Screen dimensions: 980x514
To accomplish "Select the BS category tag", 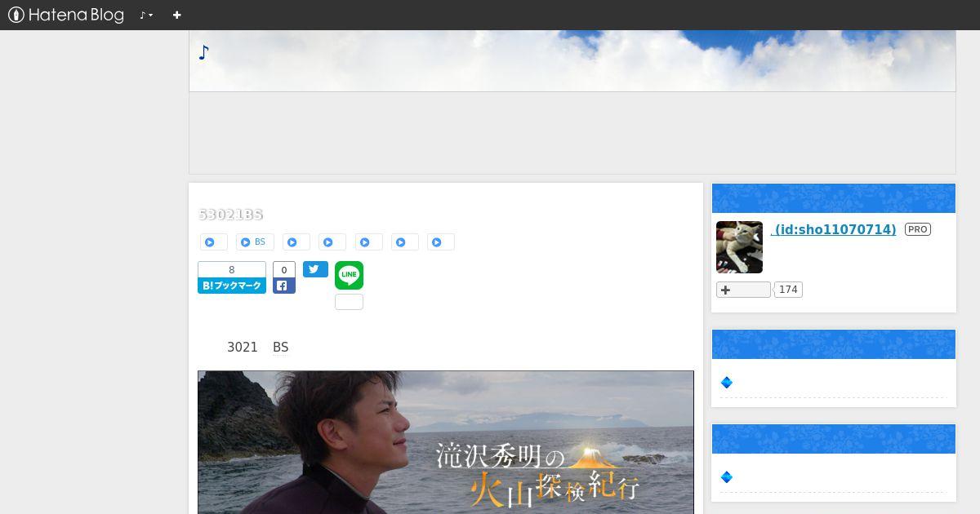I will pyautogui.click(x=255, y=242).
